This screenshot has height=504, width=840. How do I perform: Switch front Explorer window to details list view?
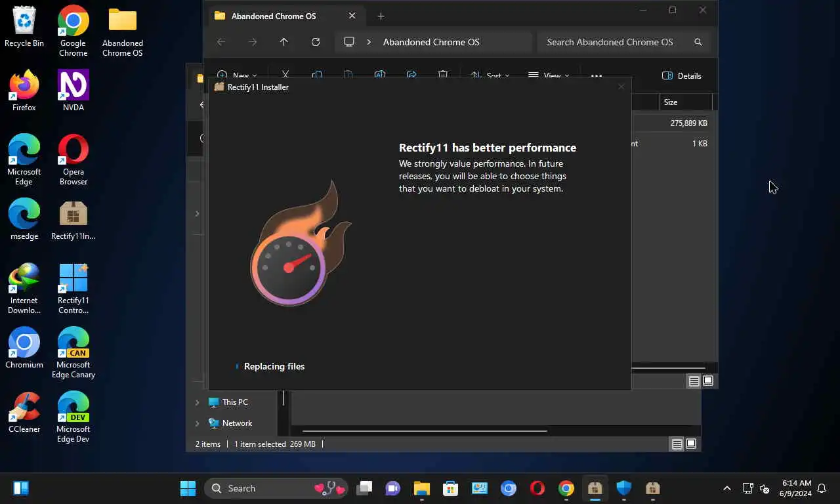[694, 381]
